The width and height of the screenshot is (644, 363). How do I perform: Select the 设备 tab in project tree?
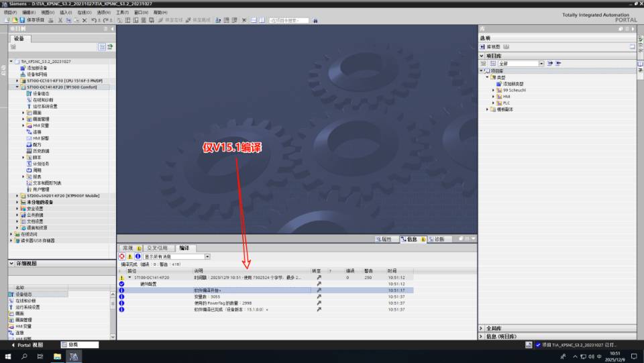click(x=19, y=39)
